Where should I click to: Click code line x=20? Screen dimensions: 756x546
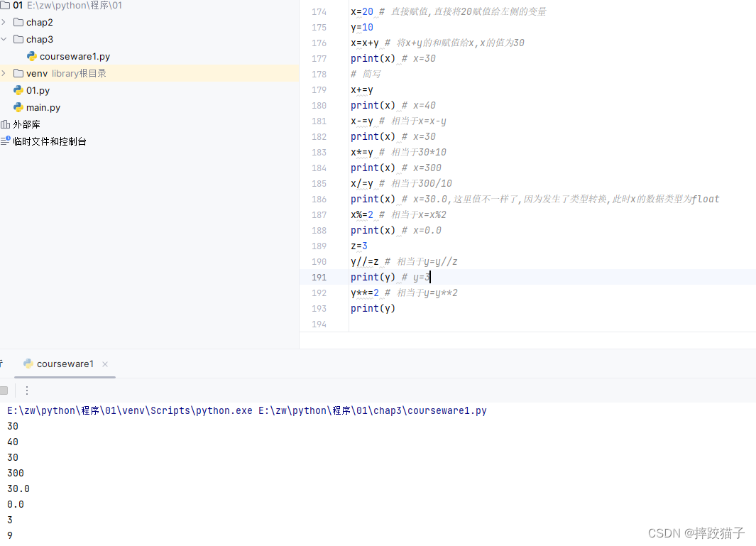click(x=361, y=11)
